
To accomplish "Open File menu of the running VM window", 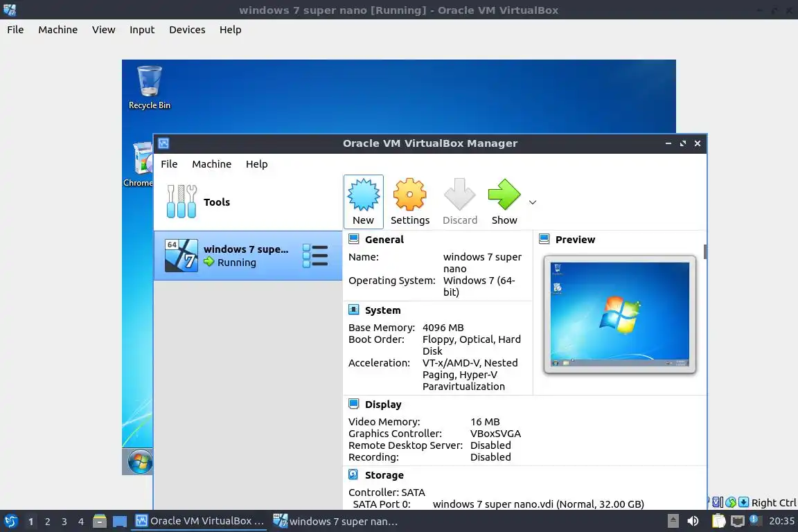I will tap(15, 30).
